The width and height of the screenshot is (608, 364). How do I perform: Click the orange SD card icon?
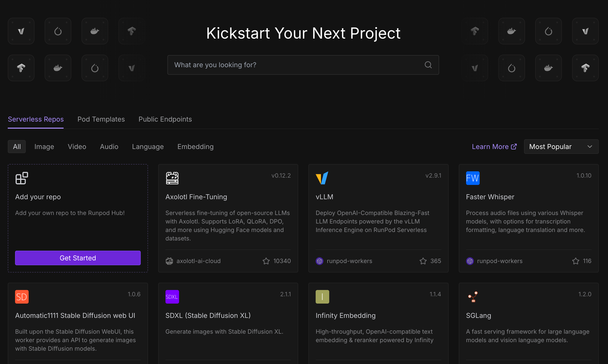tap(22, 297)
